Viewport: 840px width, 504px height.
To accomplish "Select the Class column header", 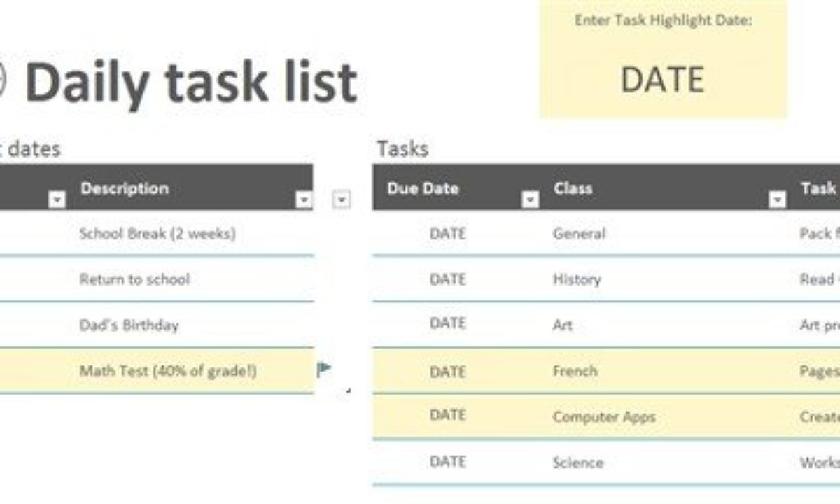I will (573, 188).
